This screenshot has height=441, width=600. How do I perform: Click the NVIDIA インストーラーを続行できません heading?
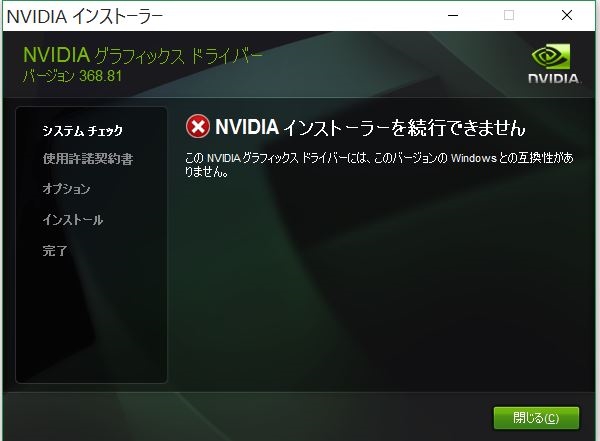click(x=370, y=127)
